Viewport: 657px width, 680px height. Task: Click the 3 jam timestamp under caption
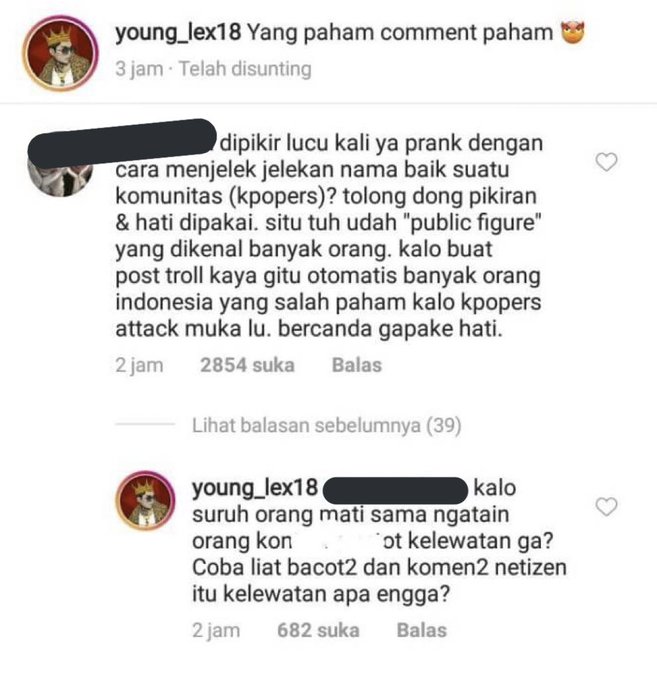coord(139,69)
